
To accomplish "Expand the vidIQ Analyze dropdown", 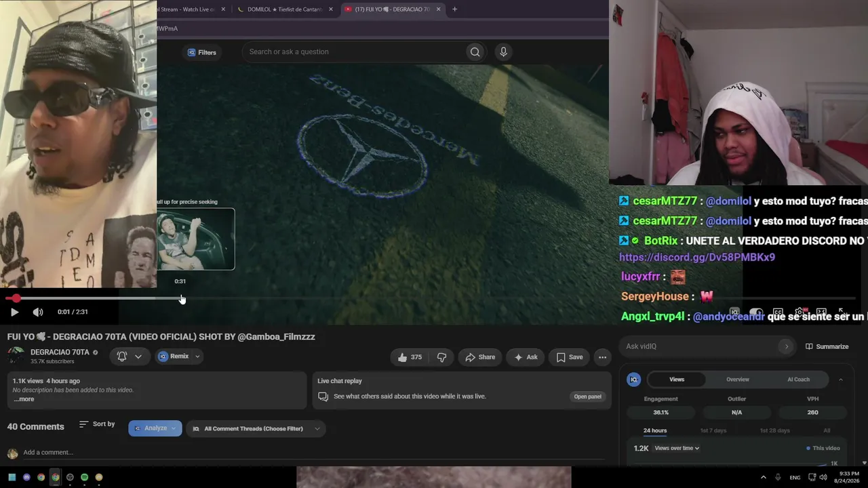I will (155, 428).
